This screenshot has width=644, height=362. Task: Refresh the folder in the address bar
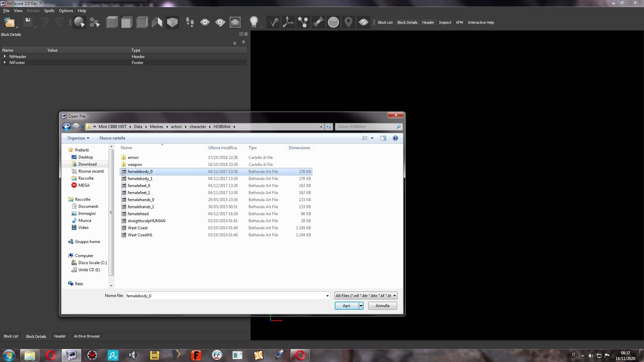pyautogui.click(x=329, y=127)
